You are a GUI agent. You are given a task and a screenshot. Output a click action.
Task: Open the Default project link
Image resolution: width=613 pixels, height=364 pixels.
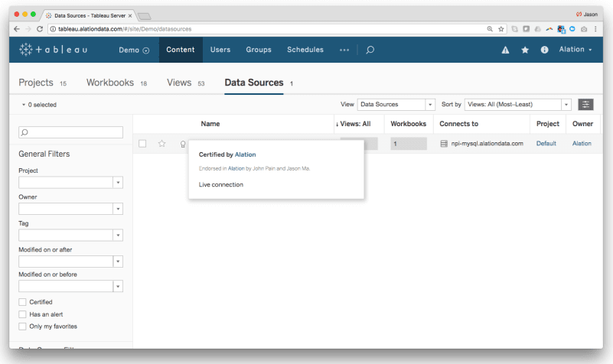pyautogui.click(x=546, y=143)
